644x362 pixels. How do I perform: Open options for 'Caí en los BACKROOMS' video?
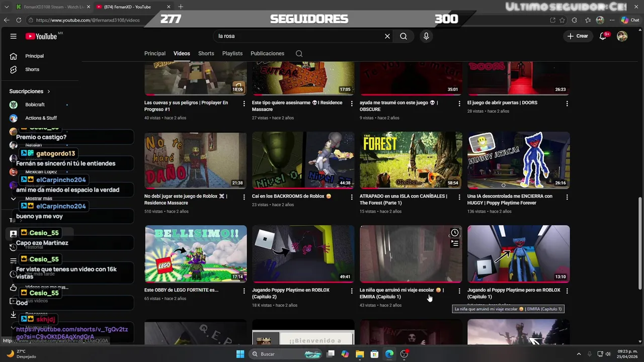(x=352, y=197)
